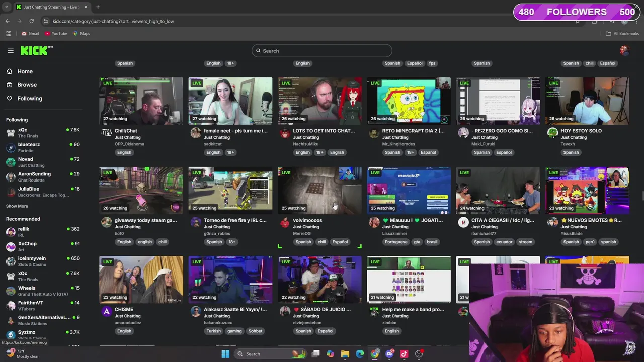Screen dimensions: 644x362
Task: Open the Chrome apps grid
Action: 9,34
